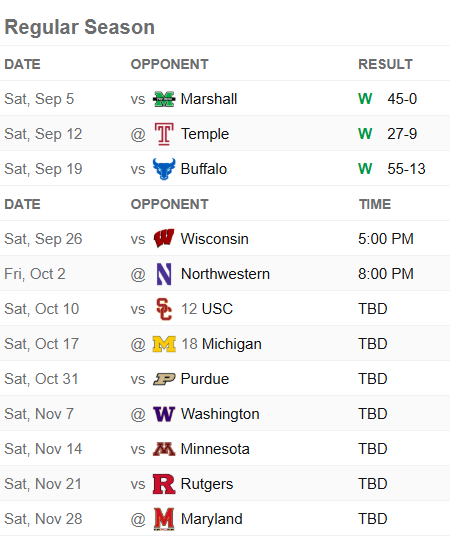
Task: Open the Maryland team link
Action: pos(212,519)
